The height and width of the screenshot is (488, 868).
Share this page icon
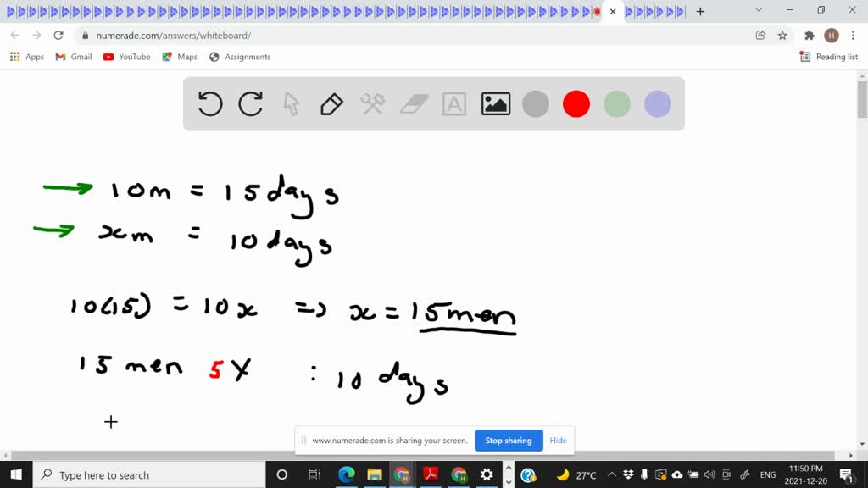(760, 36)
